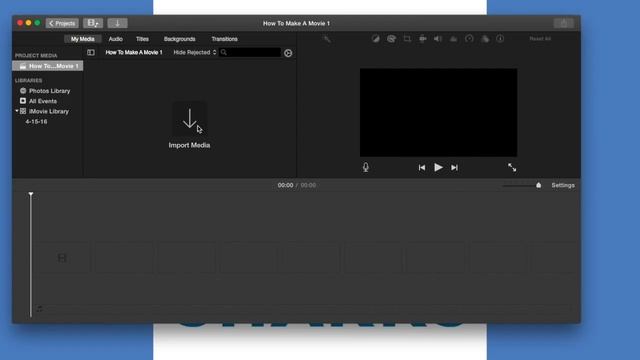The width and height of the screenshot is (640, 360).
Task: Click the black viewer preview area
Action: pos(438,113)
